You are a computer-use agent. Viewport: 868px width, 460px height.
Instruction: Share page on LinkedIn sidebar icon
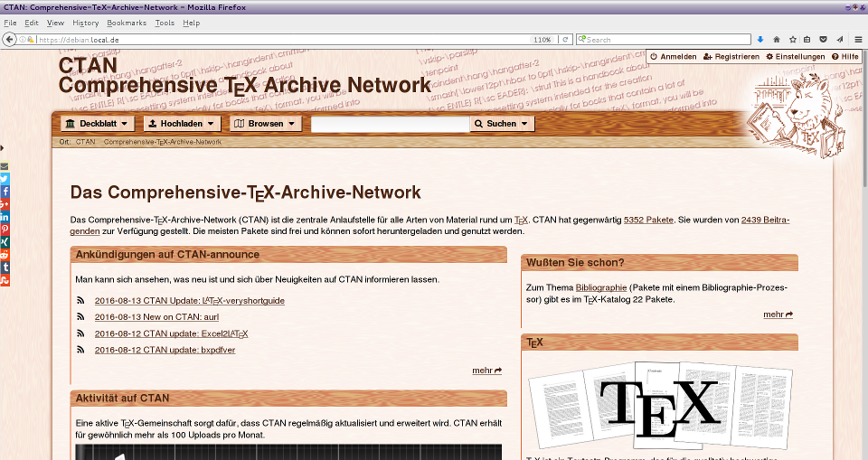point(5,217)
